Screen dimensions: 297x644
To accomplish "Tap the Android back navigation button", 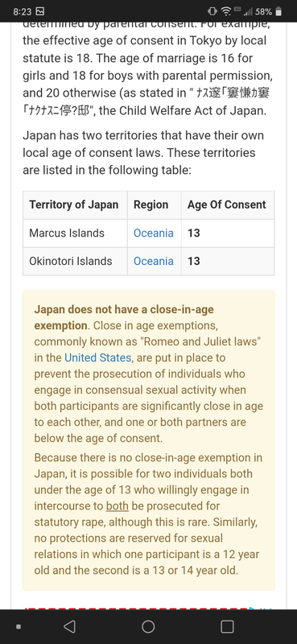I will (x=69, y=626).
